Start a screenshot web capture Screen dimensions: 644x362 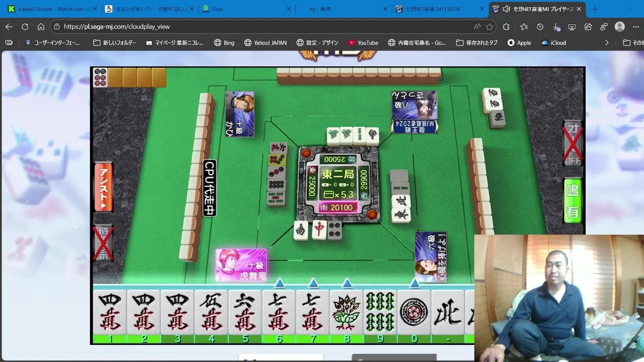pyautogui.click(x=572, y=27)
